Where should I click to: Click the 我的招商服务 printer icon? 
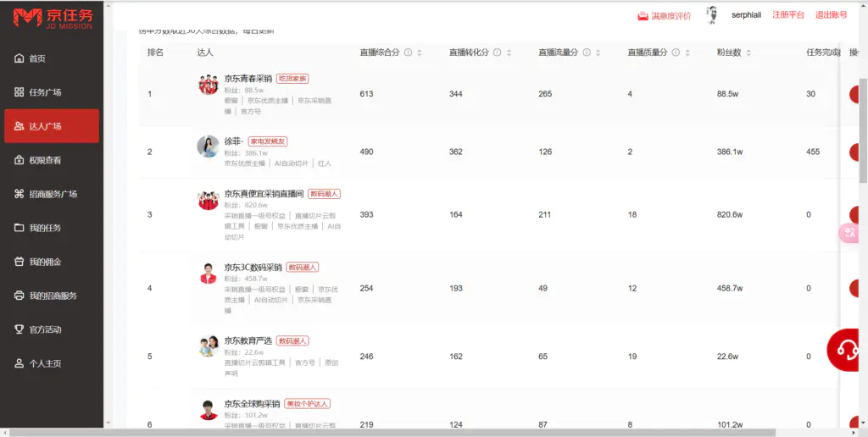[19, 296]
